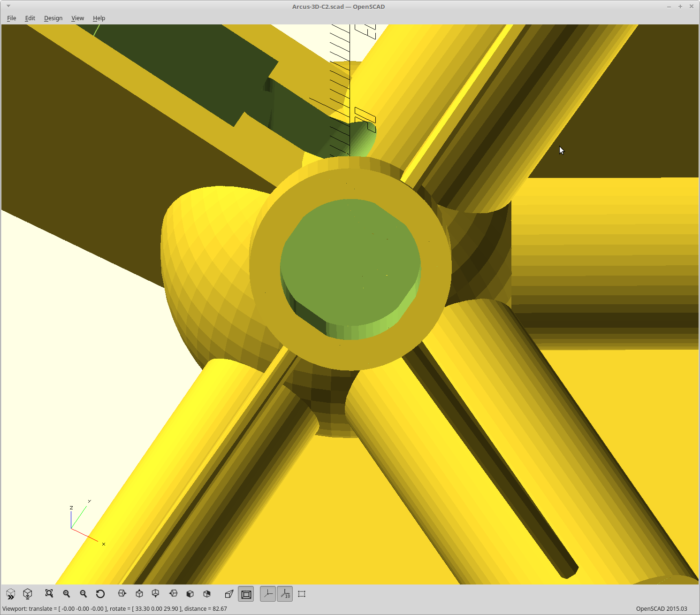Toggle Perspective projection

[229, 594]
